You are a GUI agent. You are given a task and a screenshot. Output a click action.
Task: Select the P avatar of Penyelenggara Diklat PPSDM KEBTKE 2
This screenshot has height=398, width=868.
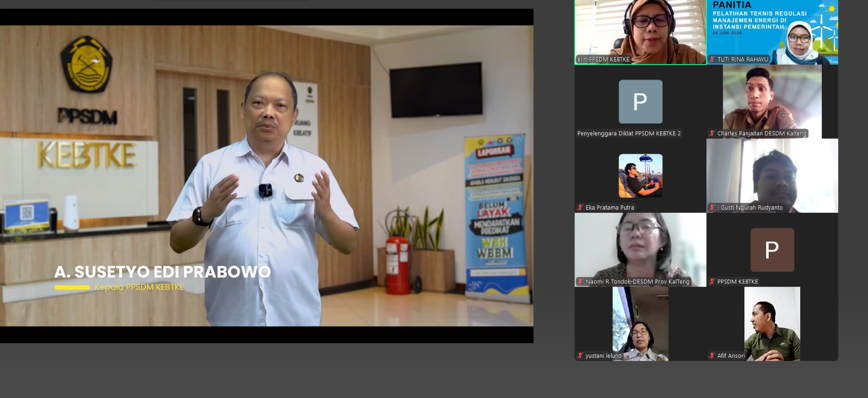pyautogui.click(x=640, y=102)
